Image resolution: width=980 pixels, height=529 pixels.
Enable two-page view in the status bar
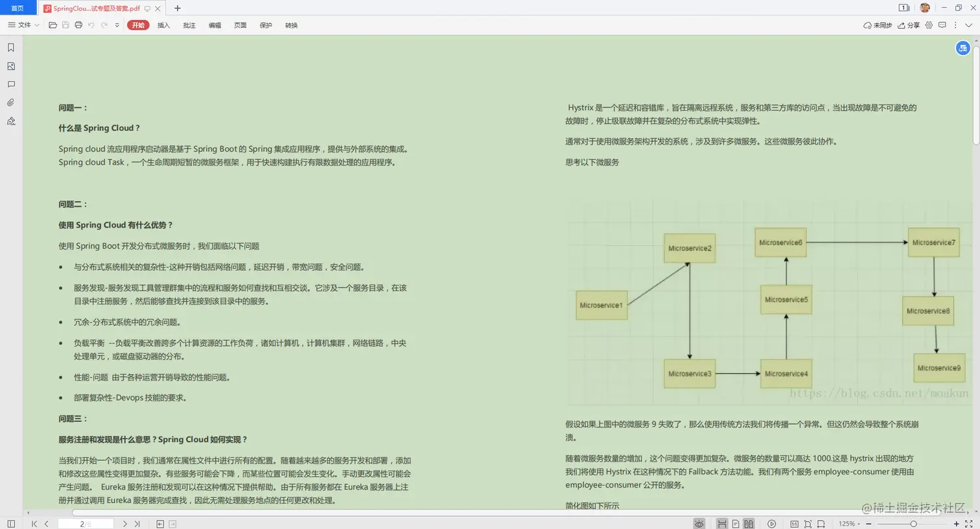(x=749, y=523)
